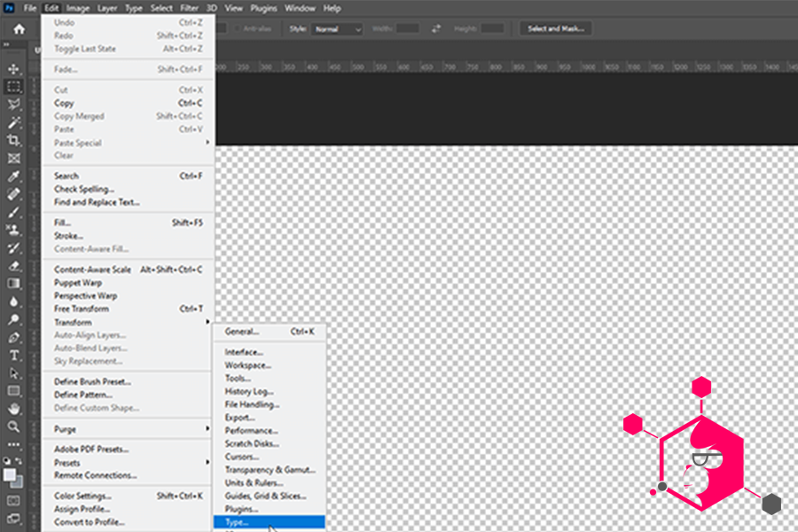798x532 pixels.
Task: Open the Filter menu
Action: tap(190, 8)
